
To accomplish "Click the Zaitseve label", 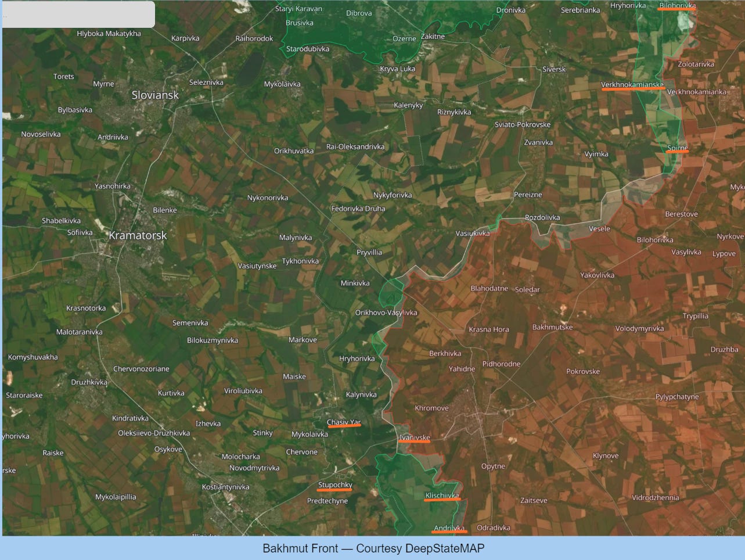I will pyautogui.click(x=534, y=500).
